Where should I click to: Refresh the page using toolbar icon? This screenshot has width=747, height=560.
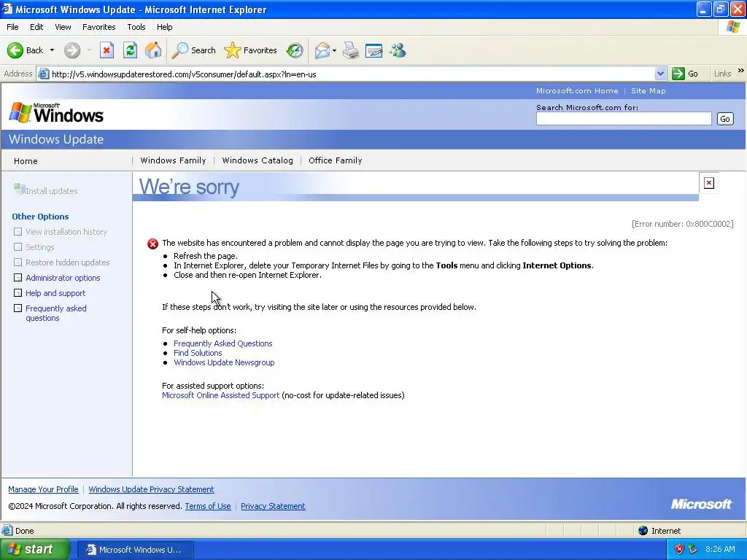[130, 50]
